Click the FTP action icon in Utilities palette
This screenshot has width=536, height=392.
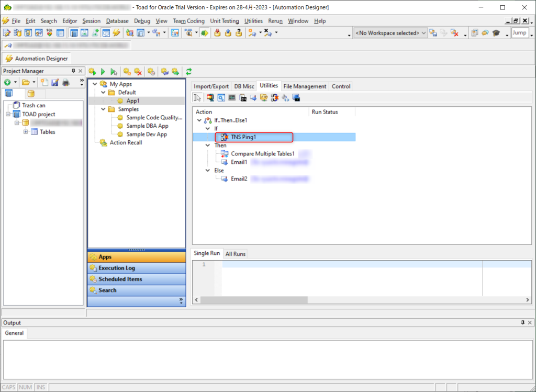[264, 98]
